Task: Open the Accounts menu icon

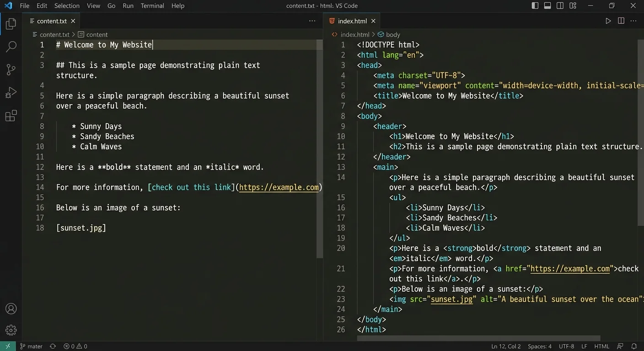Action: [x=11, y=308]
